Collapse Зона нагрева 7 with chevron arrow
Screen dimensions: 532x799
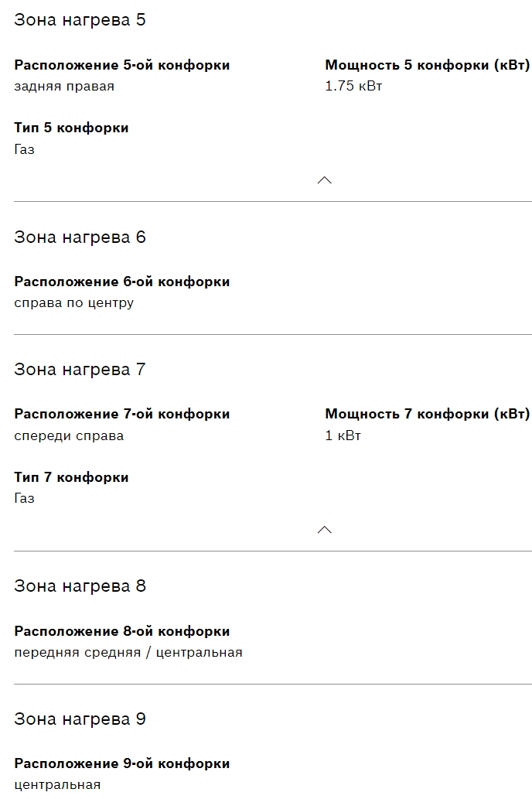(x=325, y=530)
